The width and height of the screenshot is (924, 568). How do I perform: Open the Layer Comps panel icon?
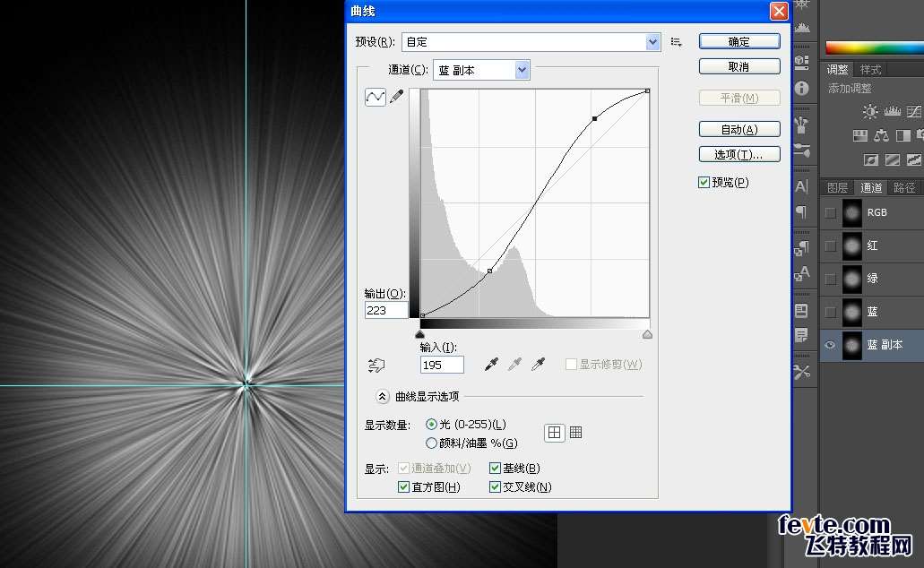click(802, 311)
